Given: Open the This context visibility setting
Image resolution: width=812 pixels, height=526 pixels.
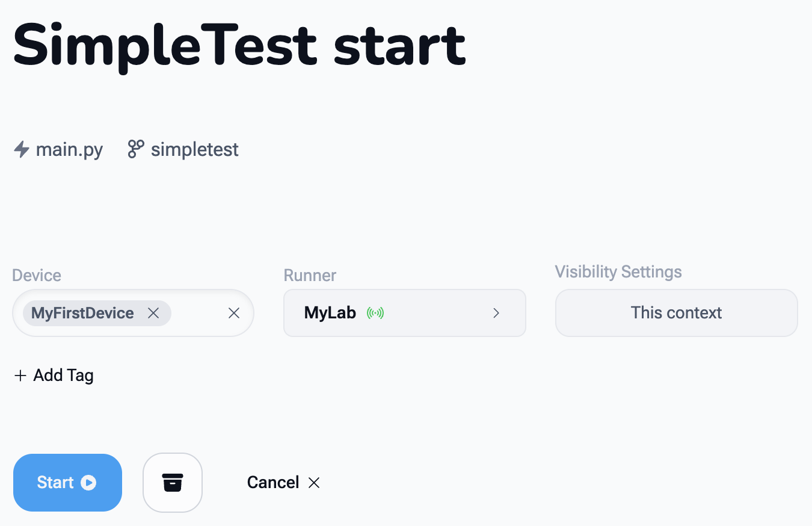Looking at the screenshot, I should coord(676,313).
